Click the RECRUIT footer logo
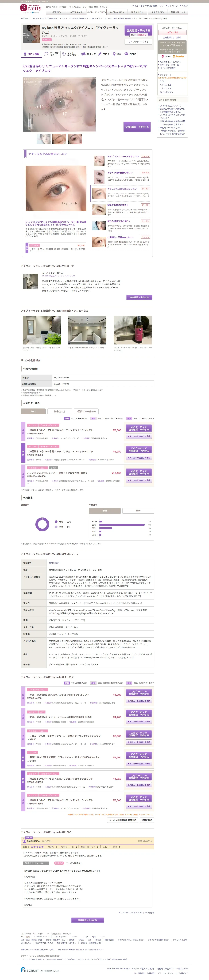Screen dimensions: 209x980 30,970
